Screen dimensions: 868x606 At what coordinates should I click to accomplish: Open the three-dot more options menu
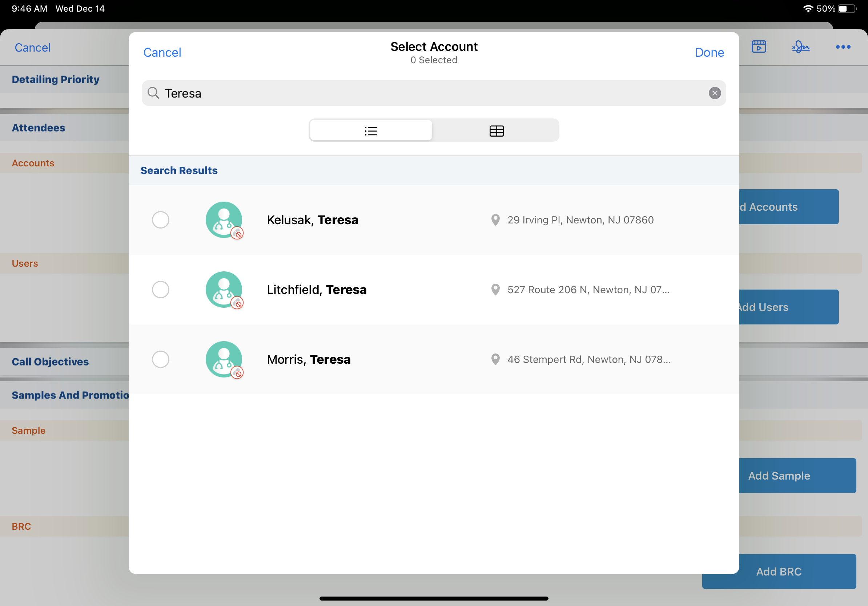pos(843,47)
